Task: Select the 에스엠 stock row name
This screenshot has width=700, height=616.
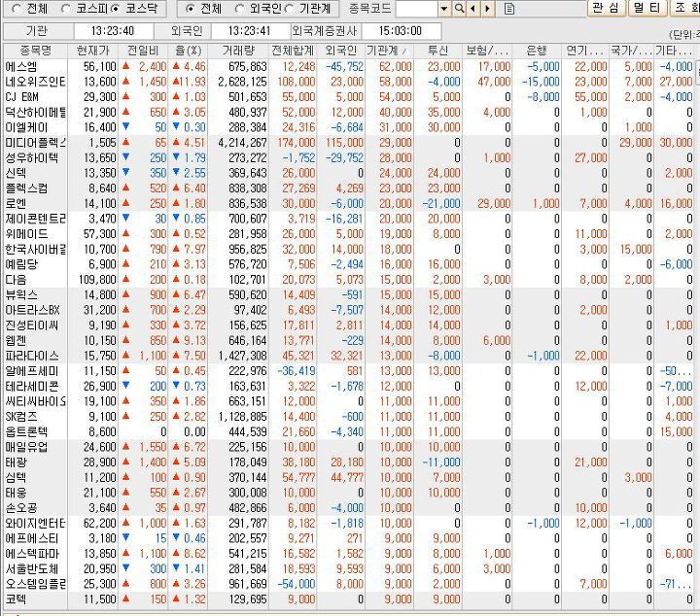Action: [21, 67]
